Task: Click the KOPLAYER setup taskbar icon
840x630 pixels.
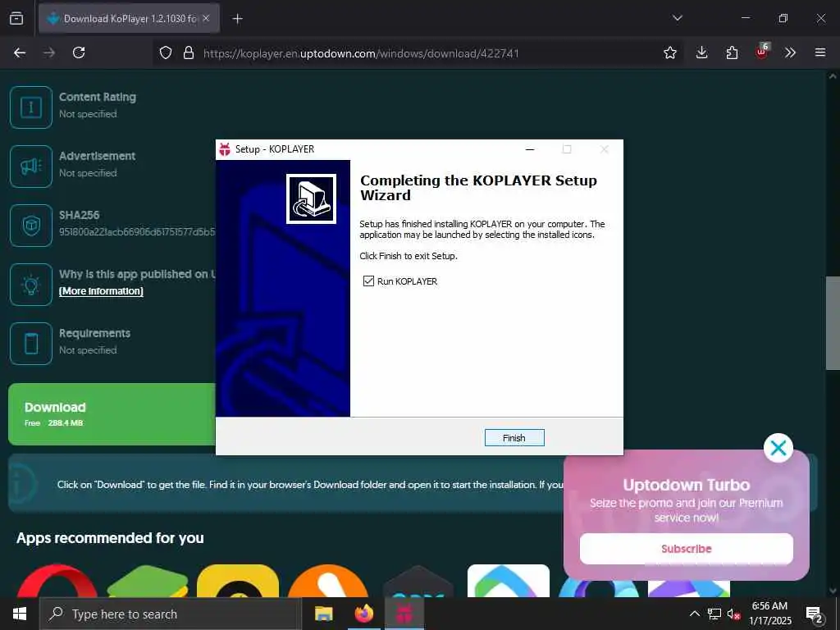Action: point(404,614)
